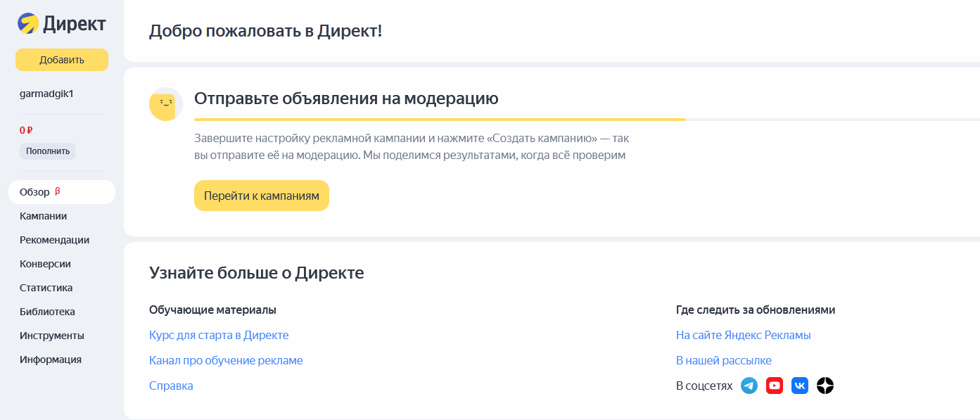Image resolution: width=980 pixels, height=420 pixels.
Task: Open the Курс для старта в Директе link
Action: [219, 336]
